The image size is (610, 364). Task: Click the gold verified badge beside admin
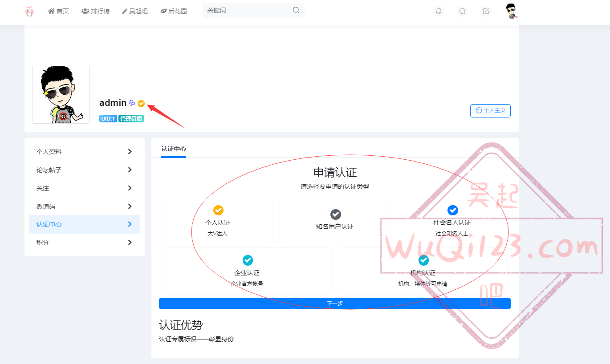click(141, 104)
